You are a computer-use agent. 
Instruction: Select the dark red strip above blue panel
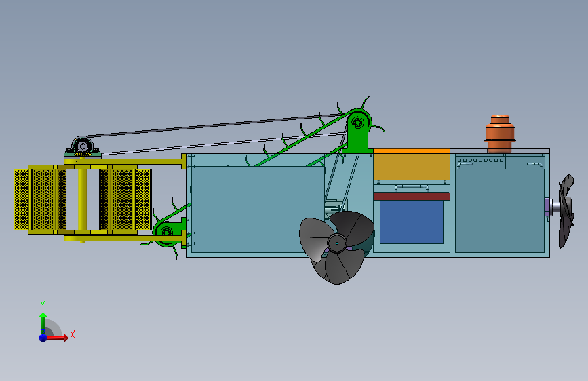[x=412, y=196]
